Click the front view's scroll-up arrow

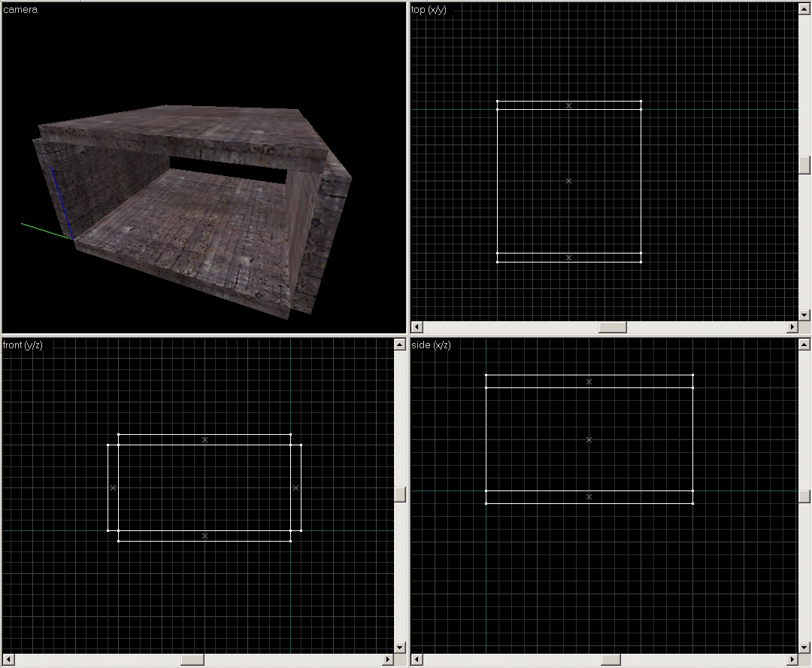[400, 345]
